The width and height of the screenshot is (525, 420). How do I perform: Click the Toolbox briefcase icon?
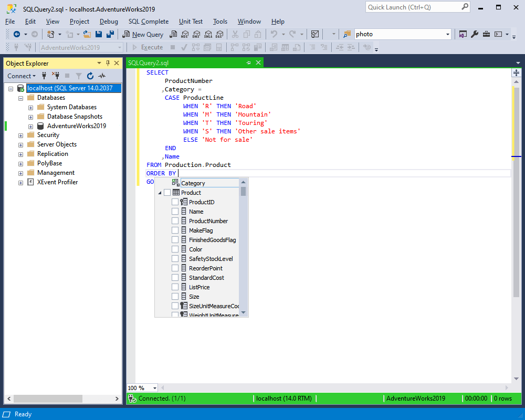click(x=486, y=34)
